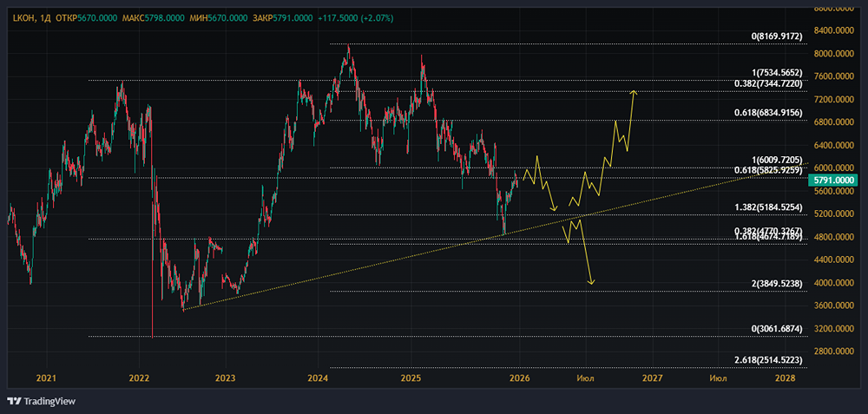868x414 pixels.
Task: Click the 8000.0000 mark on price scale
Action: pyautogui.click(x=834, y=54)
